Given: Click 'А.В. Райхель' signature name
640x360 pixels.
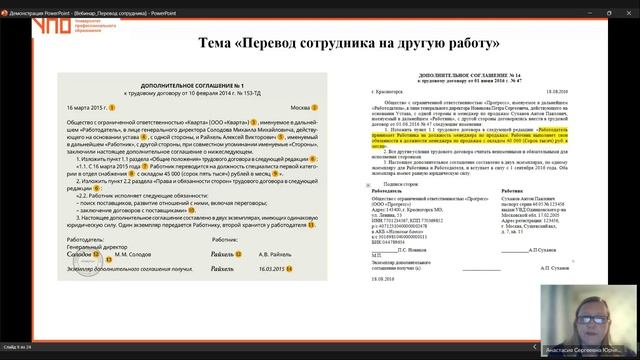Looking at the screenshot, I should 275,254.
